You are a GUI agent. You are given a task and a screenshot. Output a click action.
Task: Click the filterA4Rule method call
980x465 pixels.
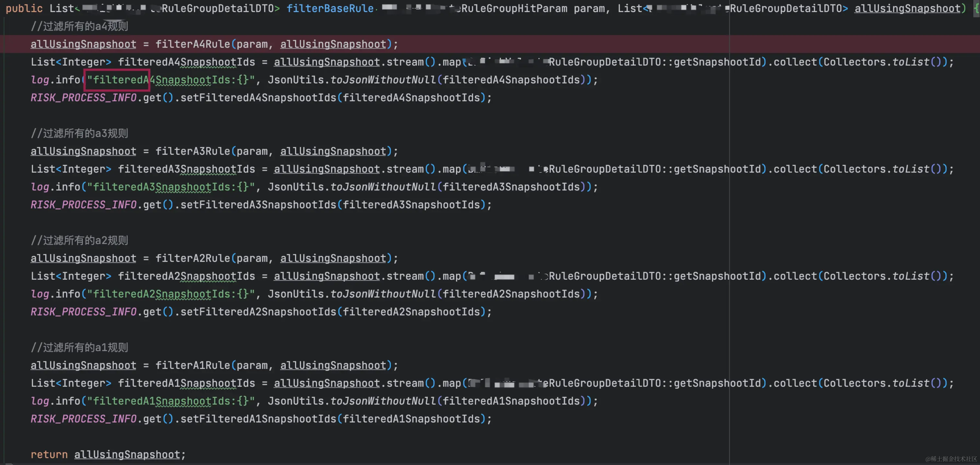[x=192, y=44]
